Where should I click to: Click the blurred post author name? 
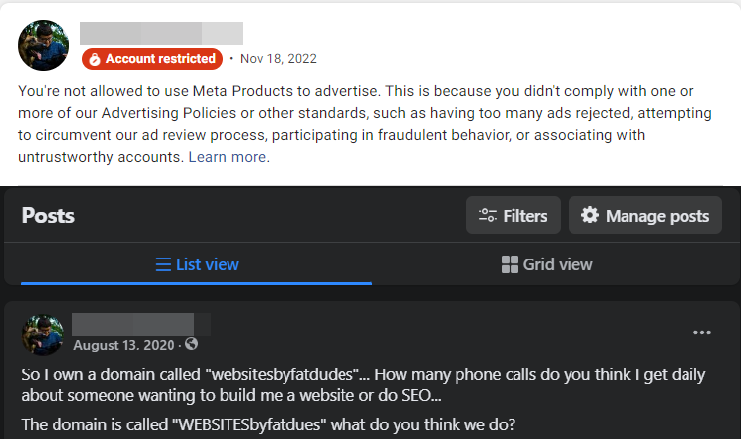[x=141, y=325]
